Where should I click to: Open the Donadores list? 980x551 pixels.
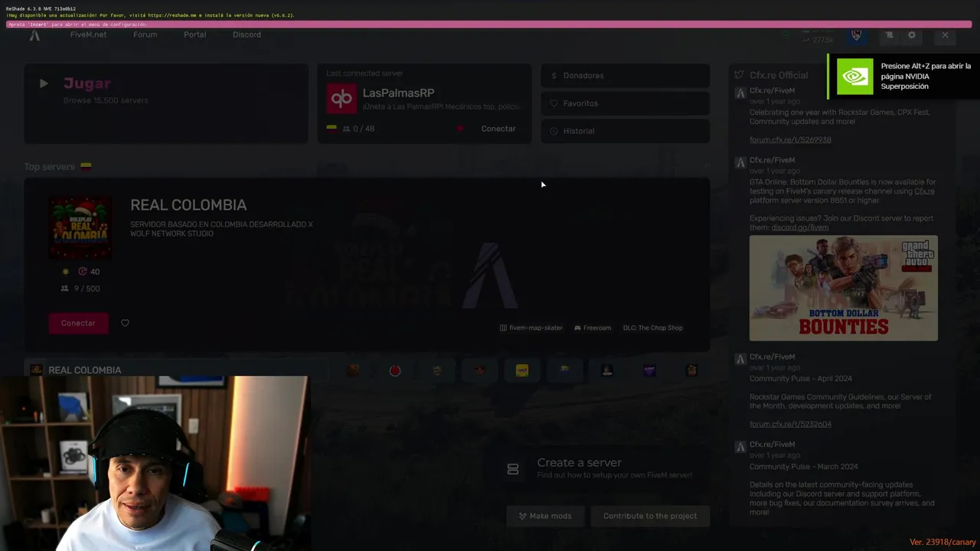(x=626, y=76)
